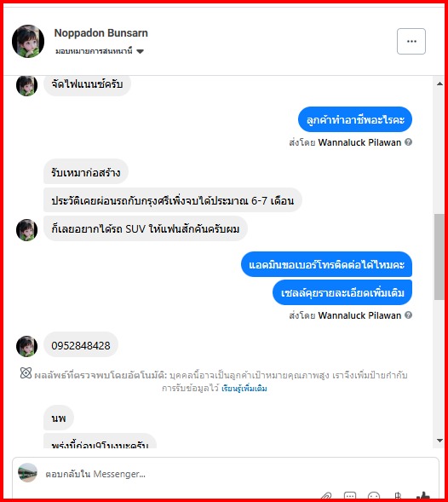Click the scroll-up arrow of the chat
448x502 pixels.
439,84
